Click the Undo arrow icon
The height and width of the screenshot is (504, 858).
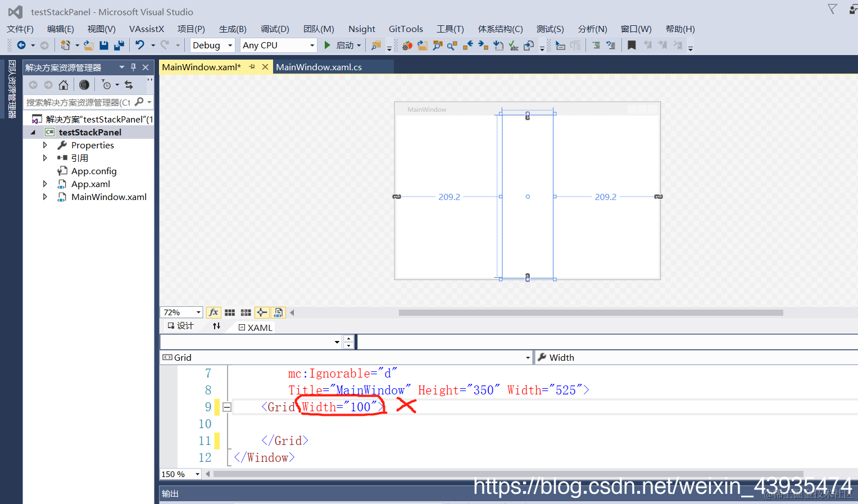coord(140,46)
